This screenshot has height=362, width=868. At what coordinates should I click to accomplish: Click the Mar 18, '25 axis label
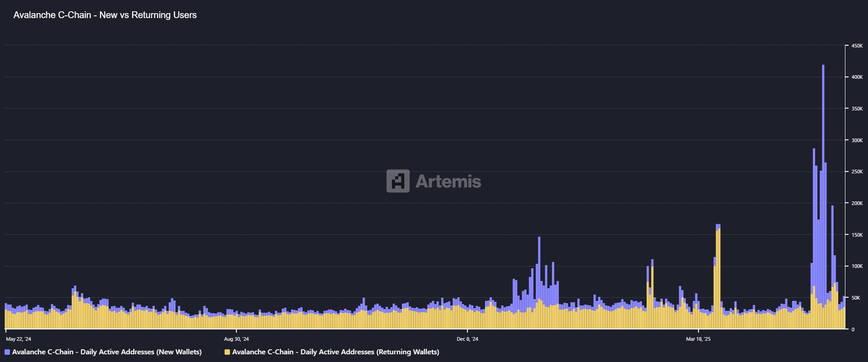click(698, 339)
